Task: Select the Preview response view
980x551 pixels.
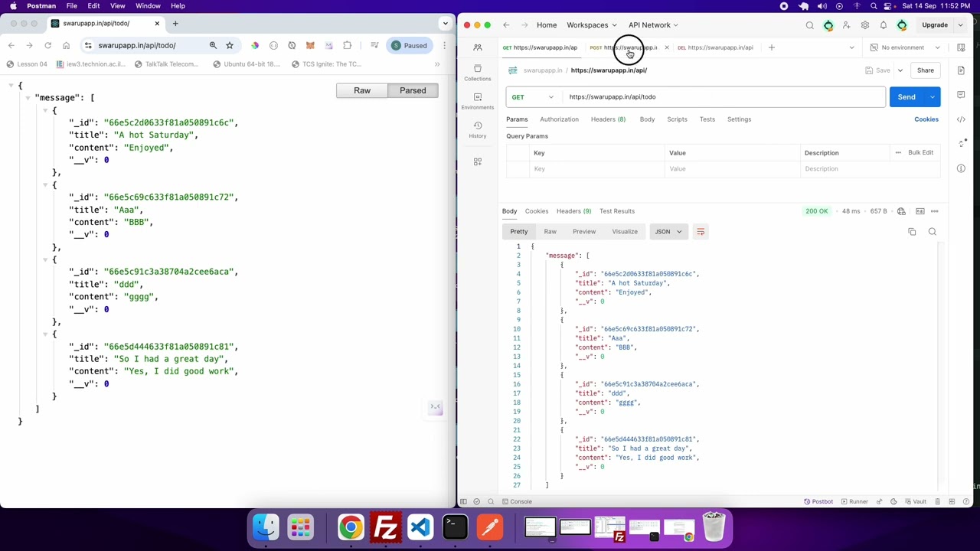Action: [583, 231]
